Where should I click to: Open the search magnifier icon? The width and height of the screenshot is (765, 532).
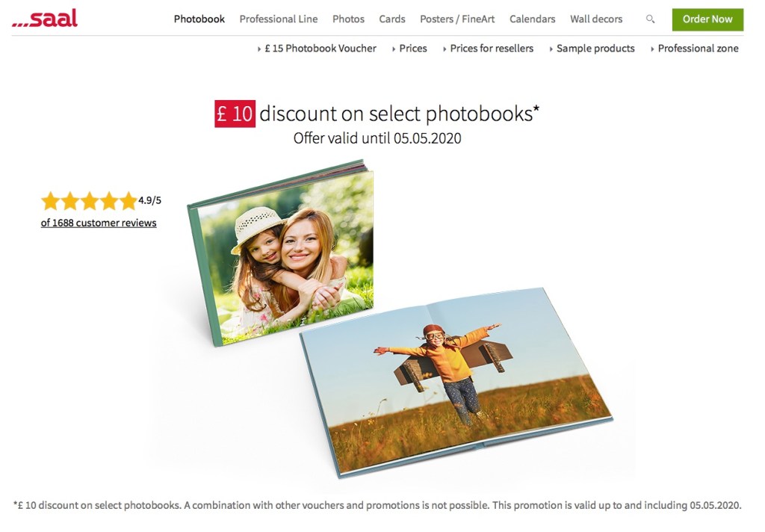[650, 19]
